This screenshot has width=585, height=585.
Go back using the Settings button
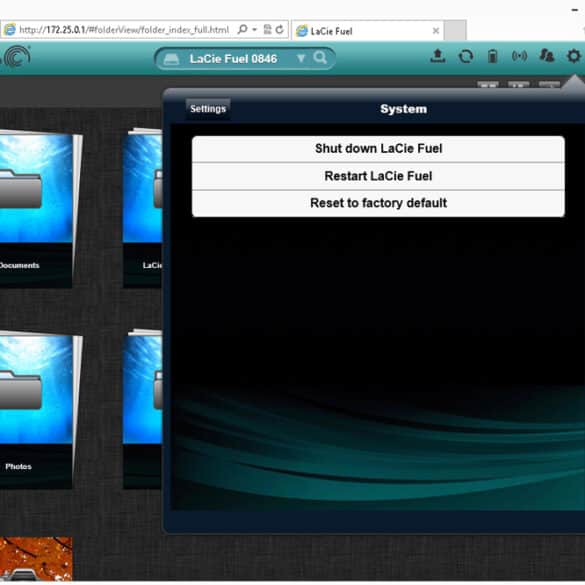pos(208,109)
